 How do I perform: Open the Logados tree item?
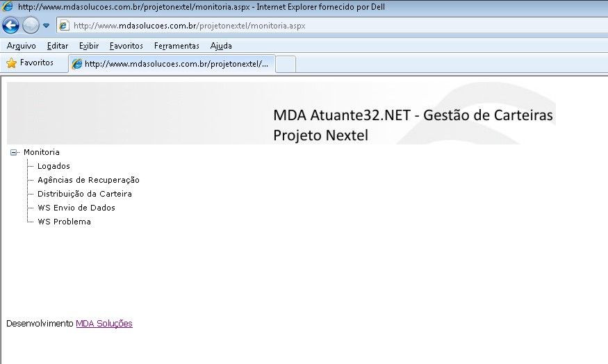click(54, 166)
